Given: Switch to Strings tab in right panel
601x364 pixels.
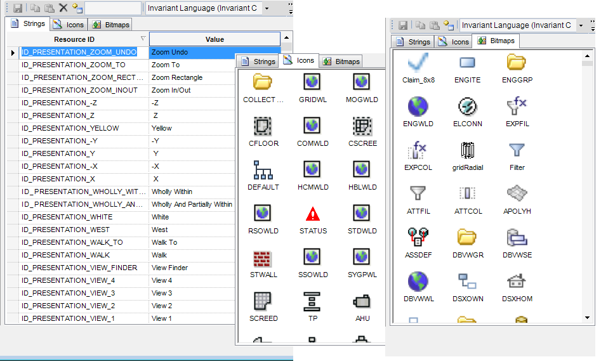Looking at the screenshot, I should [413, 42].
